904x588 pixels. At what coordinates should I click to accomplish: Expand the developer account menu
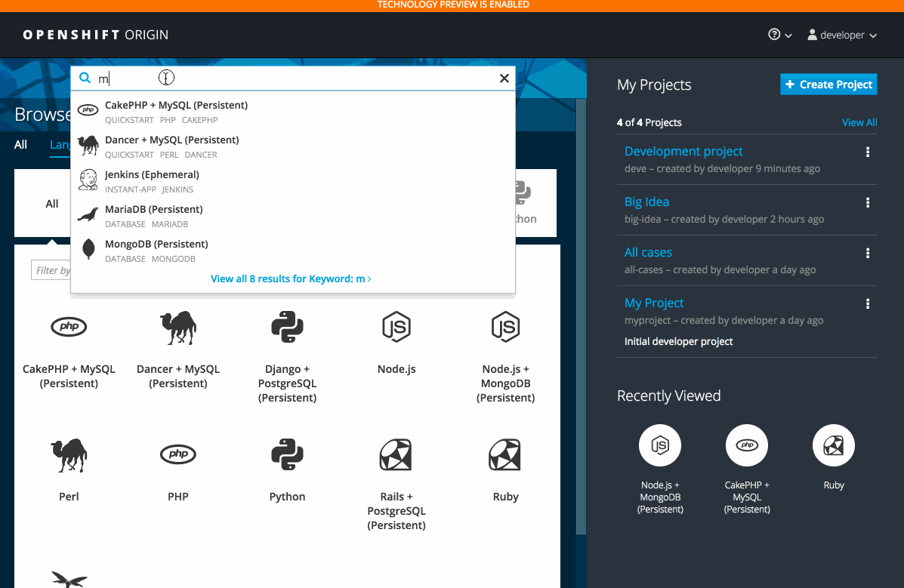(841, 35)
